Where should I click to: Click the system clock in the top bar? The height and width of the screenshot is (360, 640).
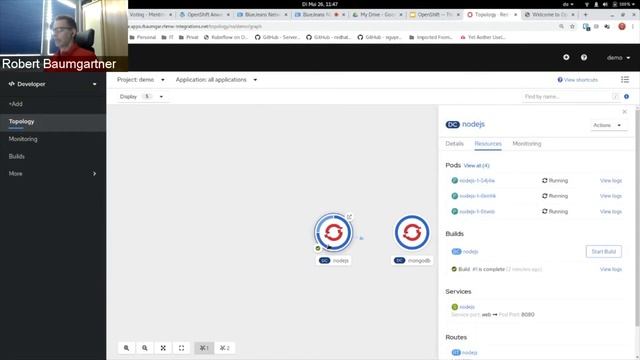coord(320,4)
